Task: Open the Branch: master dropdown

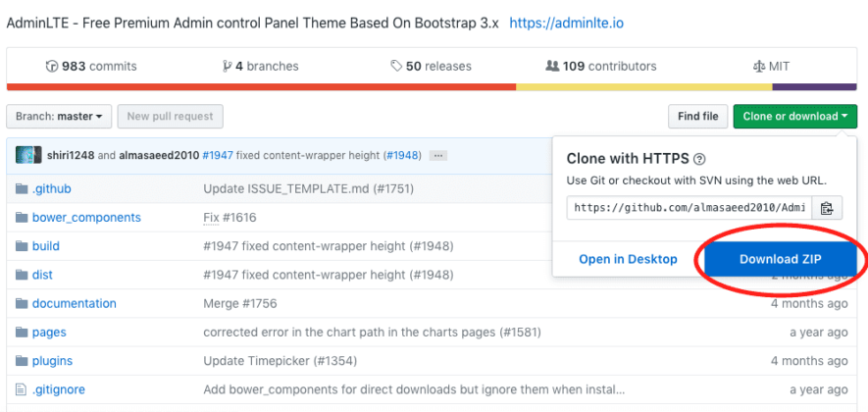Action: [x=59, y=117]
